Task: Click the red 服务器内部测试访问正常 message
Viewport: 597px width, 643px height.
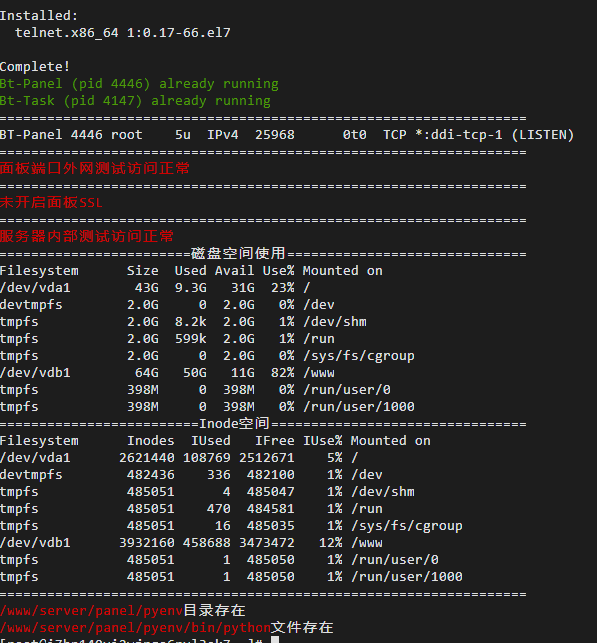Action: click(x=87, y=237)
